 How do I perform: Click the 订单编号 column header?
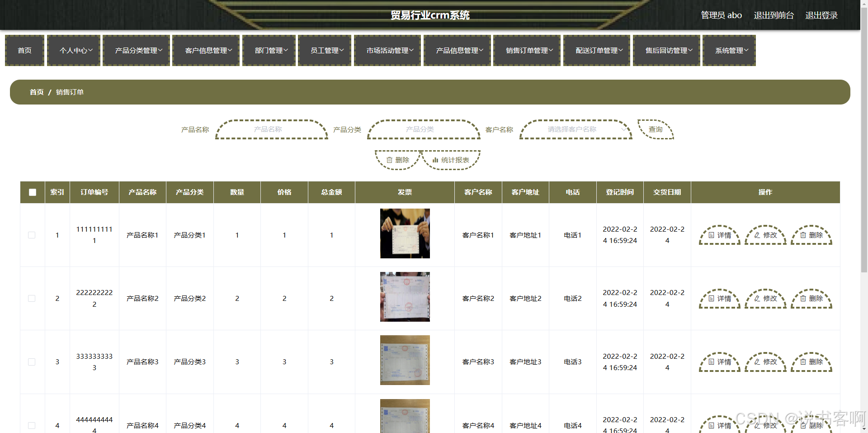pyautogui.click(x=94, y=192)
